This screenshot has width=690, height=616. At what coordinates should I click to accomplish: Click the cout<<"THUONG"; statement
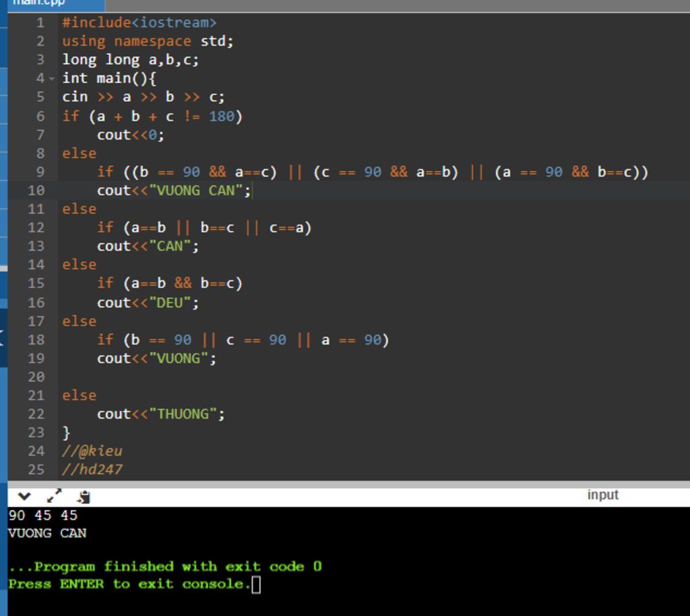(160, 414)
